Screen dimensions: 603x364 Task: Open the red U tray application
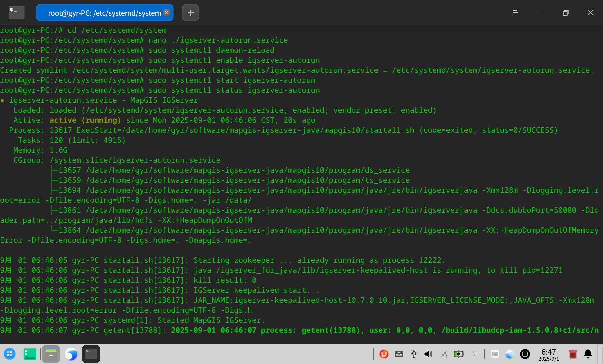pos(384,354)
